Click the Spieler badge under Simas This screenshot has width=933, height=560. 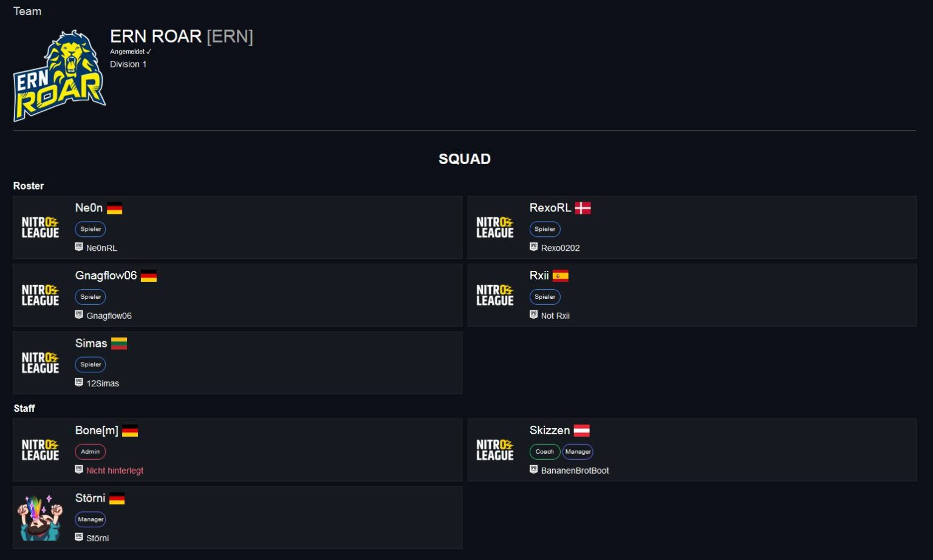(x=91, y=364)
